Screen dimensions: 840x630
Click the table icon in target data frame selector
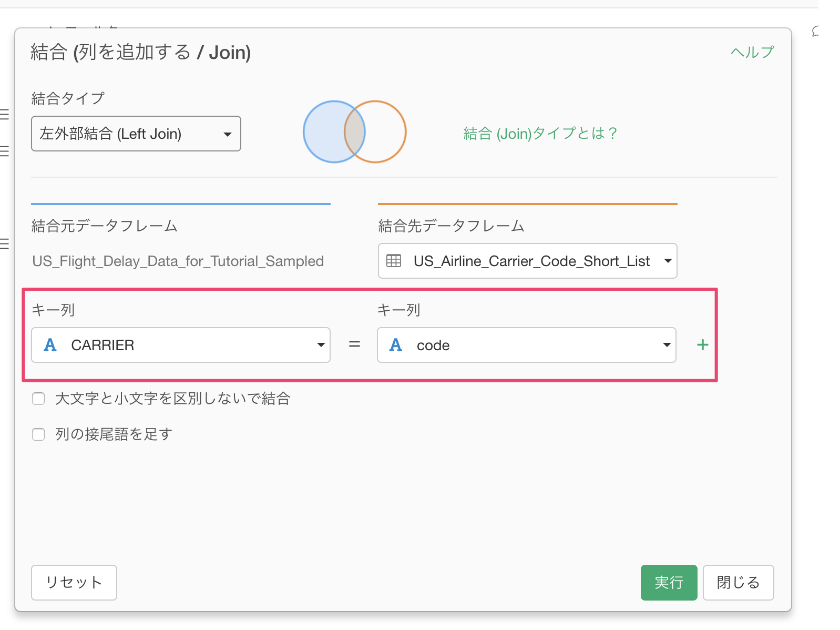[394, 261]
